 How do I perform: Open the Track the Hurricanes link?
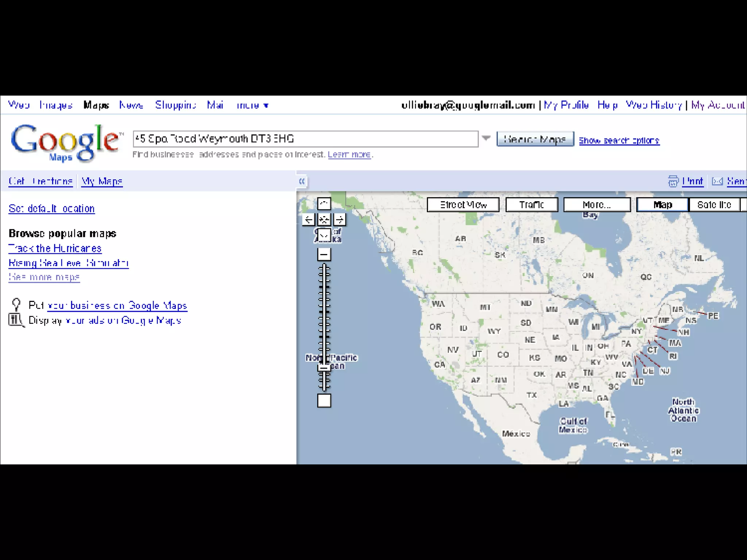click(55, 248)
